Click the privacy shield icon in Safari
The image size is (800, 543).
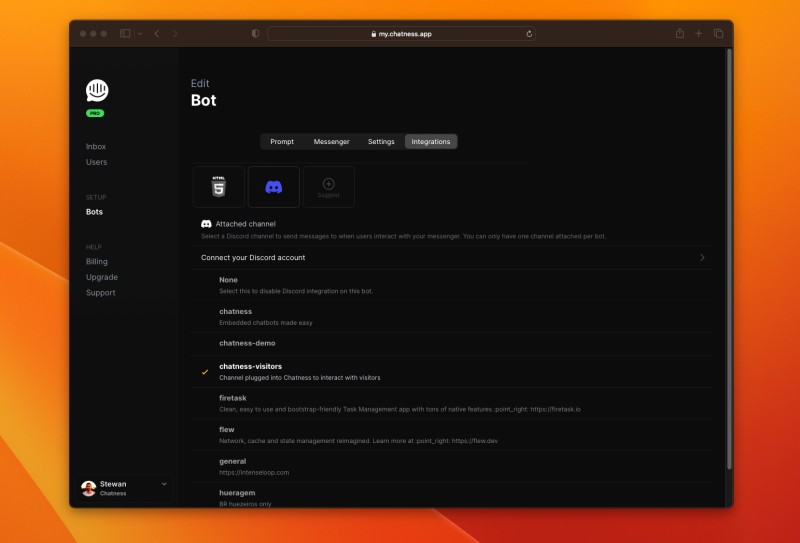(256, 34)
